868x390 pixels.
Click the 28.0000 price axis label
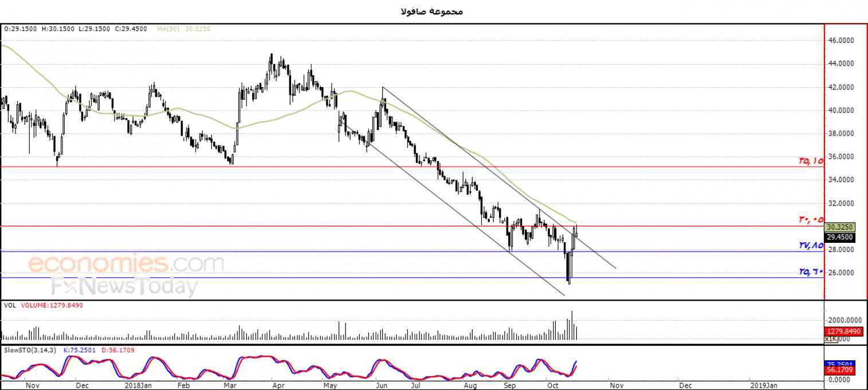click(x=842, y=250)
